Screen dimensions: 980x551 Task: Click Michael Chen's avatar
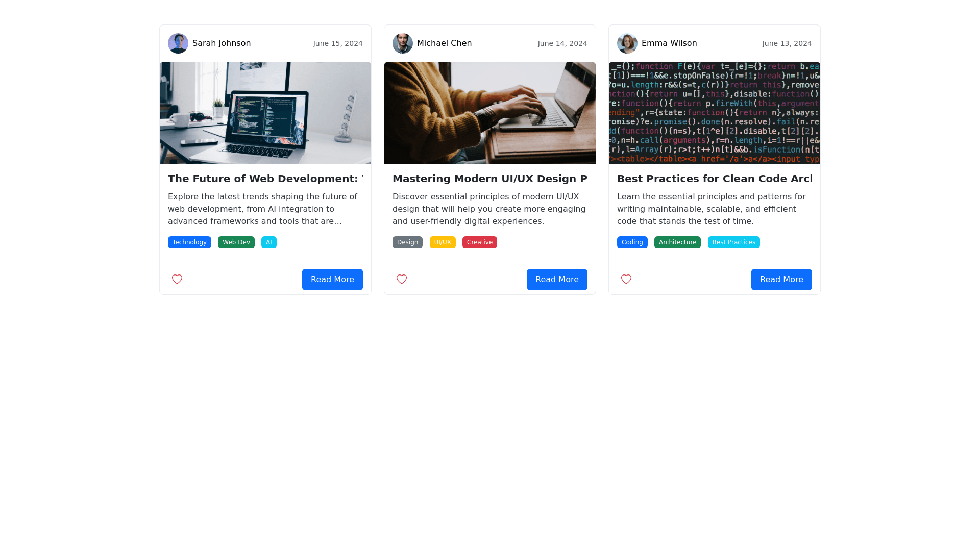coord(403,43)
